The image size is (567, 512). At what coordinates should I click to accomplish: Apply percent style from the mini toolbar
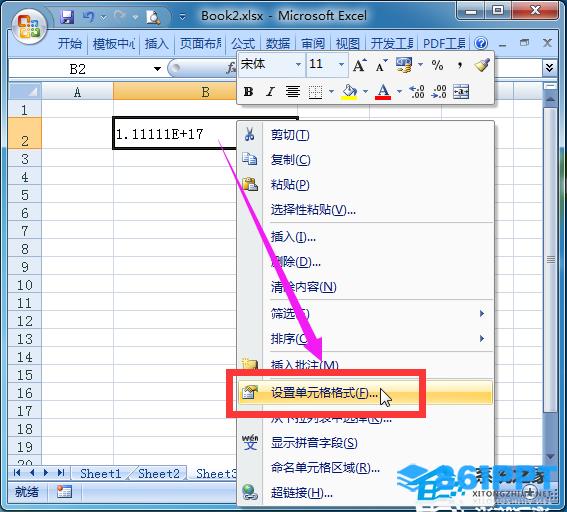(x=437, y=65)
